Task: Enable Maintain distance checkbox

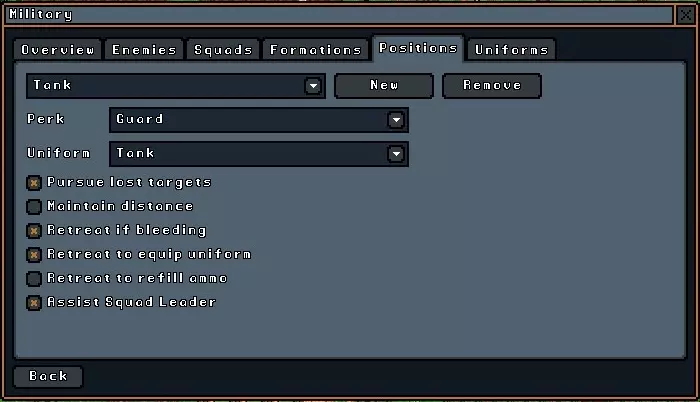Action: coord(34,207)
